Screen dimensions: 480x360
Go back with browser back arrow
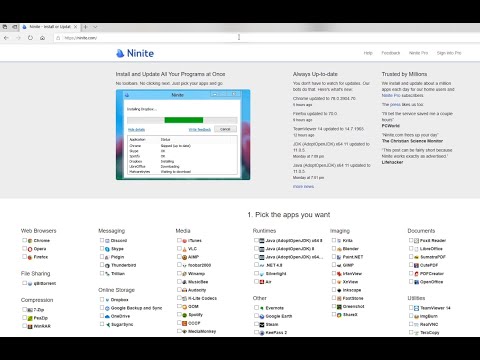tap(6, 38)
